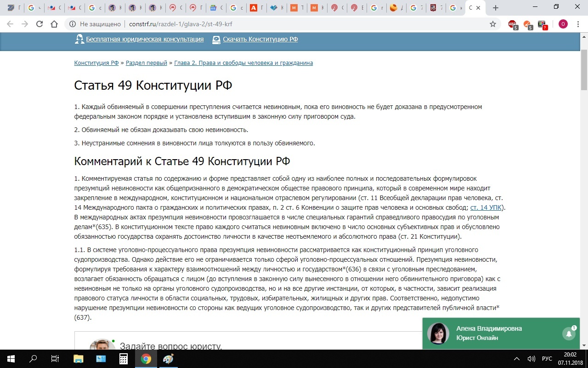The width and height of the screenshot is (588, 368).
Task: Open File Explorer from the taskbar
Action: coord(79,359)
